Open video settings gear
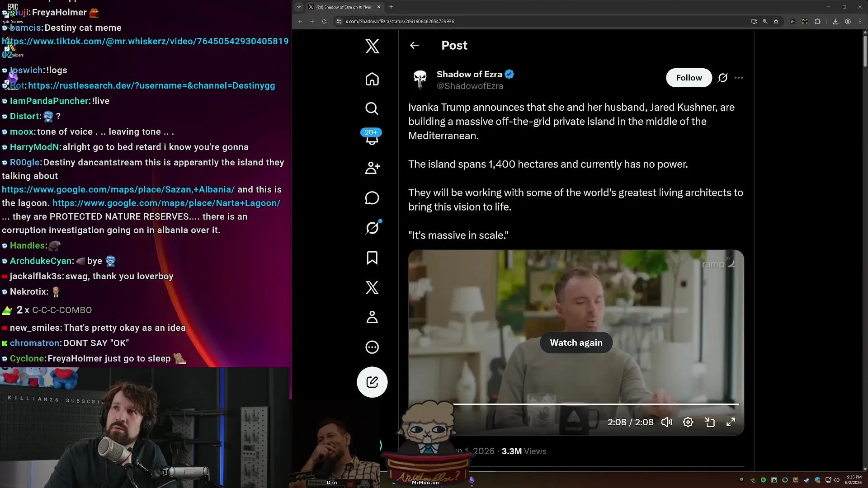 [x=688, y=422]
